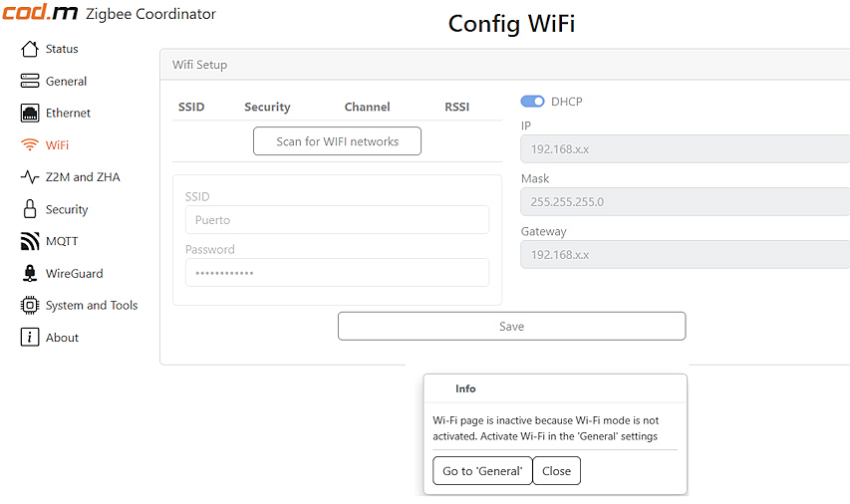Image resolution: width=850 pixels, height=504 pixels.
Task: Click the About info icon
Action: coord(30,337)
